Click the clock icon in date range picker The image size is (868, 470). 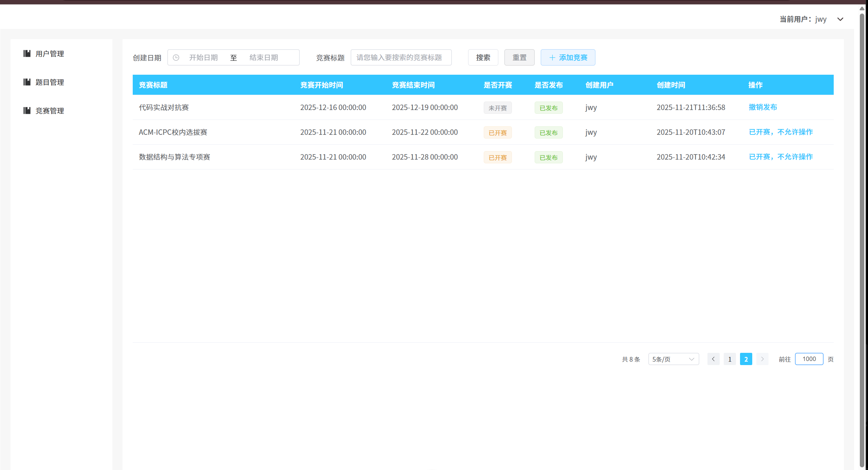click(x=176, y=57)
